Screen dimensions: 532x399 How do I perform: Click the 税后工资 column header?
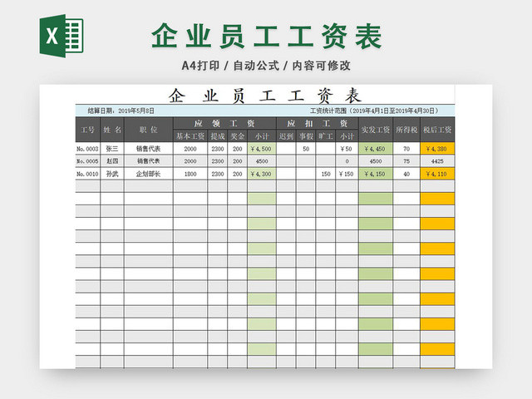437,130
